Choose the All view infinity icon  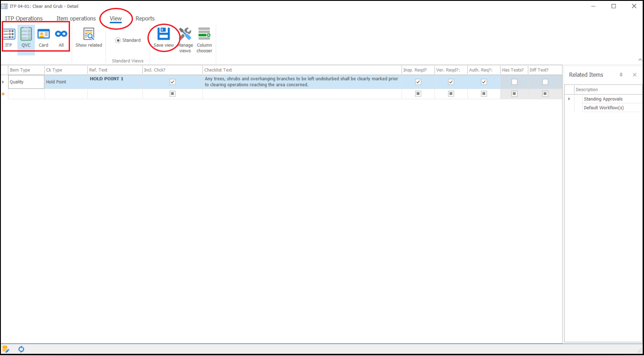click(61, 34)
